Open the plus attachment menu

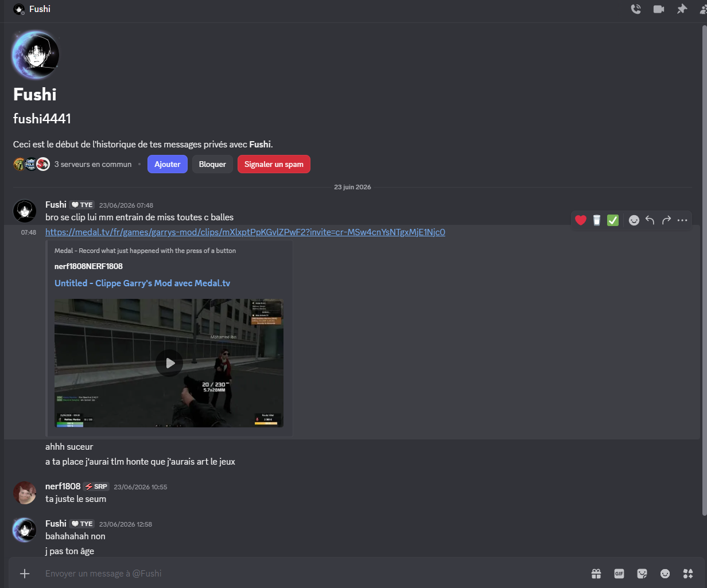point(25,574)
